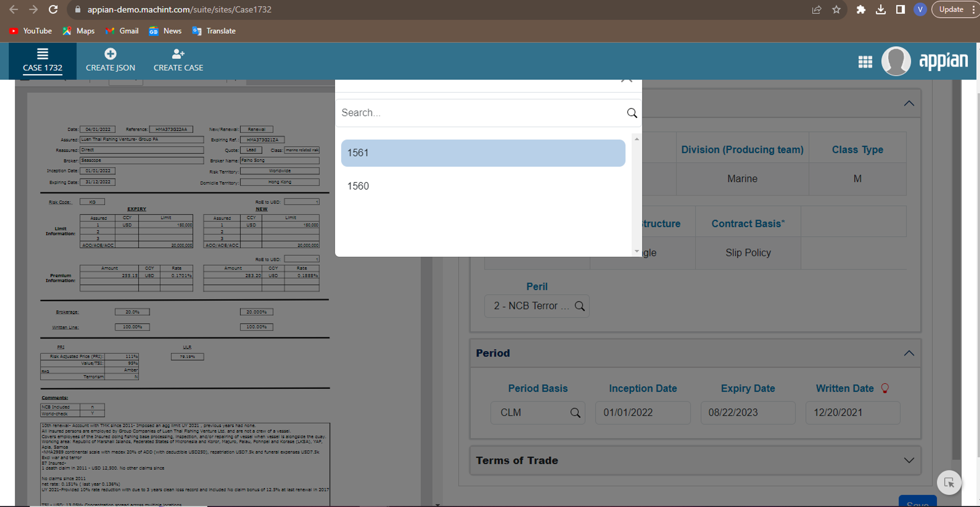The height and width of the screenshot is (507, 980).
Task: Click the Marine cell value
Action: point(742,178)
